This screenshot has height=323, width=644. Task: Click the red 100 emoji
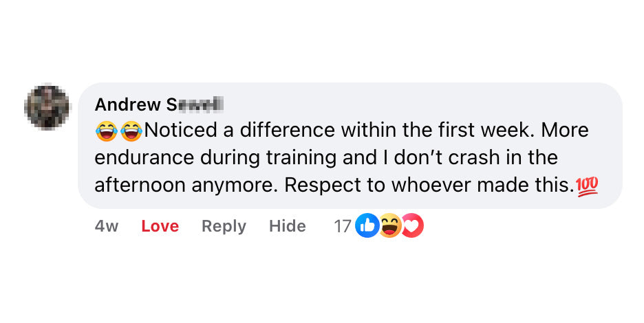pyautogui.click(x=587, y=185)
